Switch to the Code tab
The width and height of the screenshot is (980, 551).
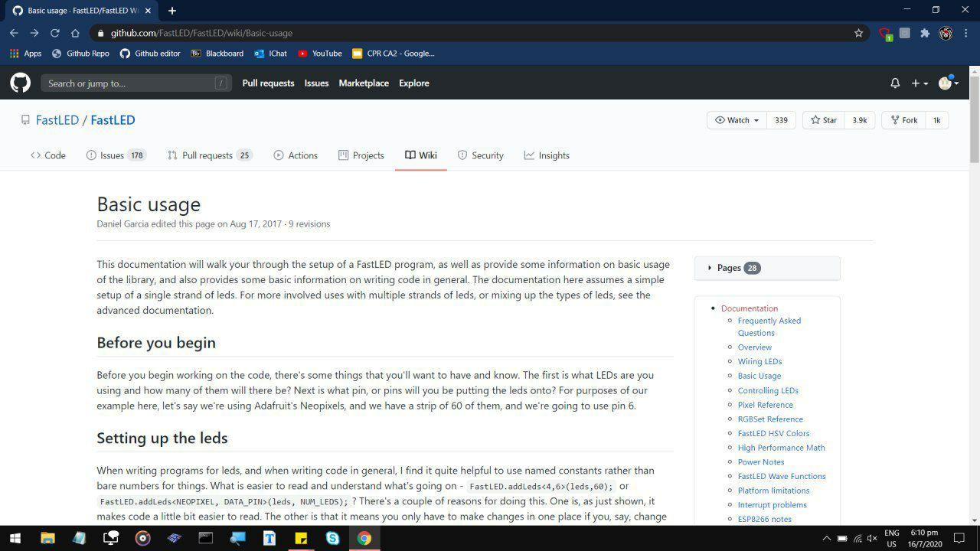pos(48,155)
